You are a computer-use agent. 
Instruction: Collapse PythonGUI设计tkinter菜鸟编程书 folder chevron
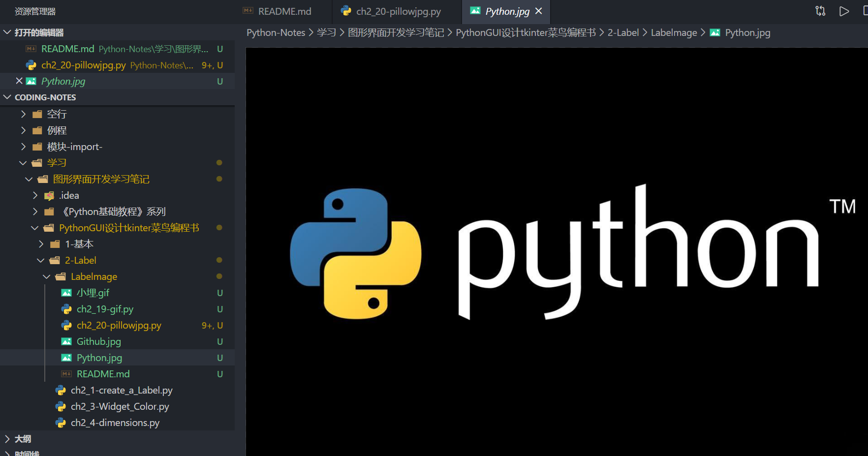tap(35, 227)
